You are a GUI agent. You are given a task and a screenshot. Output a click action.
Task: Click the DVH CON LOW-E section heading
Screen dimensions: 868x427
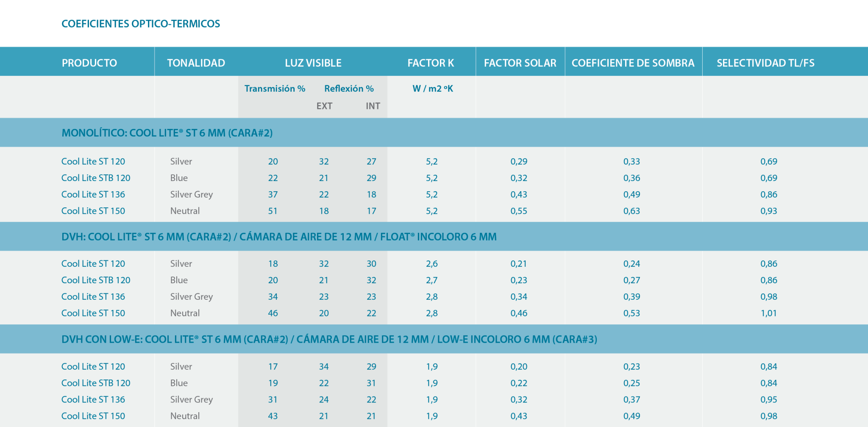pos(329,339)
